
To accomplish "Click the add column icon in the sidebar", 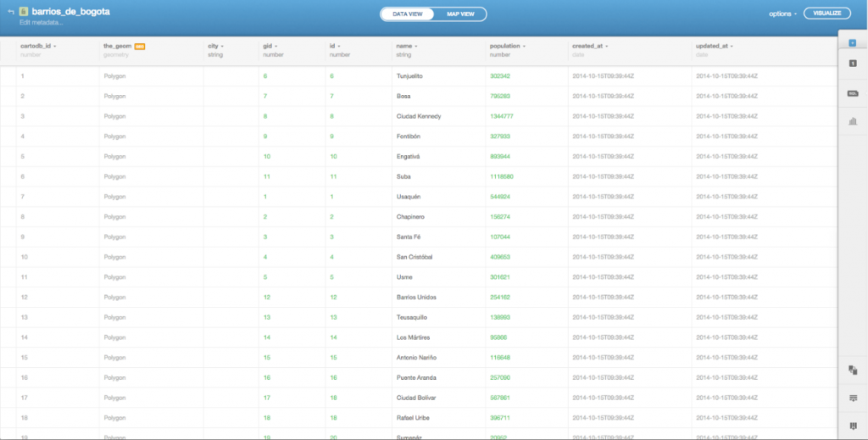I will [852, 426].
